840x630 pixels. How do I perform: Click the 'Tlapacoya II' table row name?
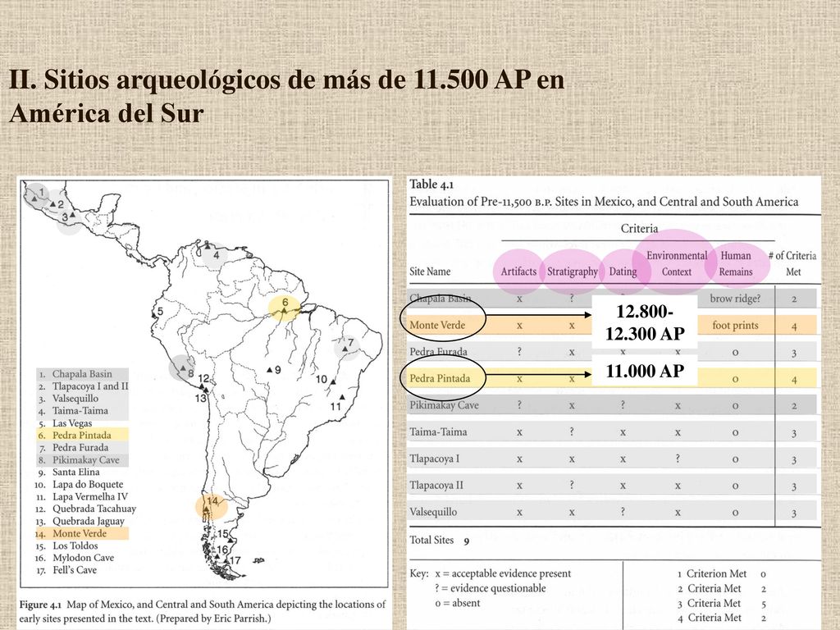tap(436, 486)
